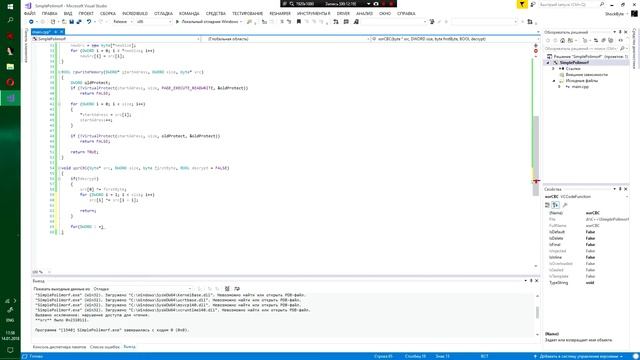Open the INCREDIBUILD menu
Image resolution: width=640 pixels, height=360 pixels.
point(135,13)
